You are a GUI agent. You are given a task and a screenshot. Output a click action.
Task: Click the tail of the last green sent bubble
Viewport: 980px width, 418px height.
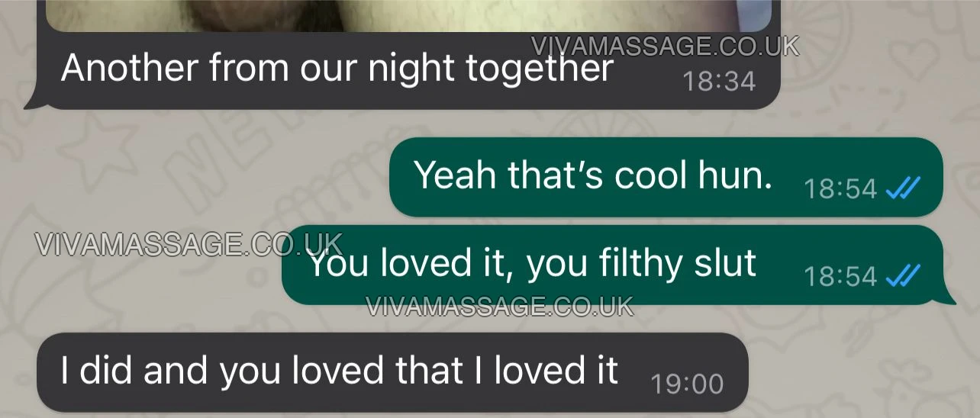coord(951,294)
